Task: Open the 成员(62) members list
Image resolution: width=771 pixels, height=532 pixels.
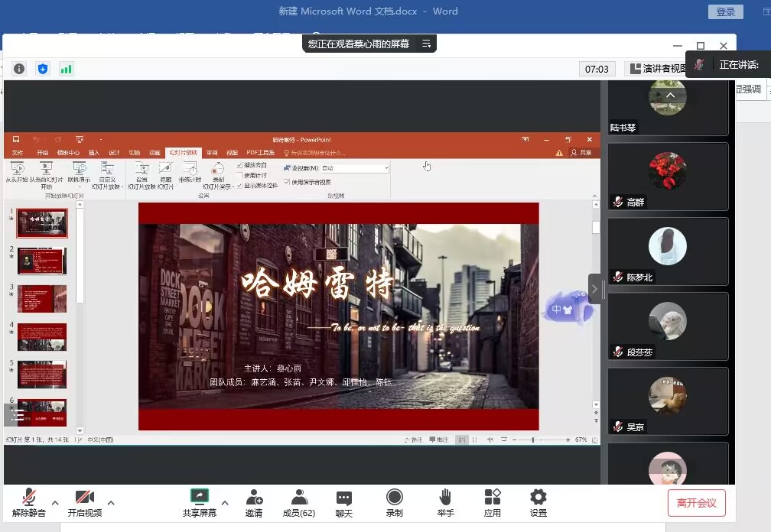Action: (298, 503)
